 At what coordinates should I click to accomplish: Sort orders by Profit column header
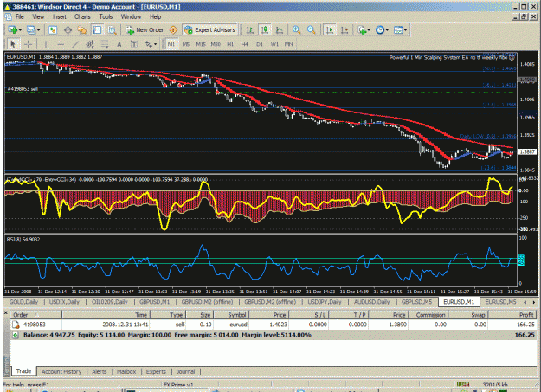pos(512,315)
